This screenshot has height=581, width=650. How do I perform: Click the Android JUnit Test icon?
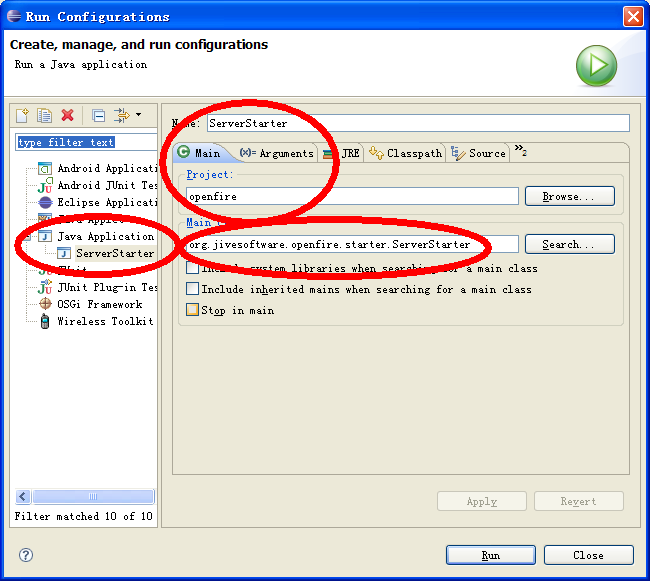coord(45,185)
